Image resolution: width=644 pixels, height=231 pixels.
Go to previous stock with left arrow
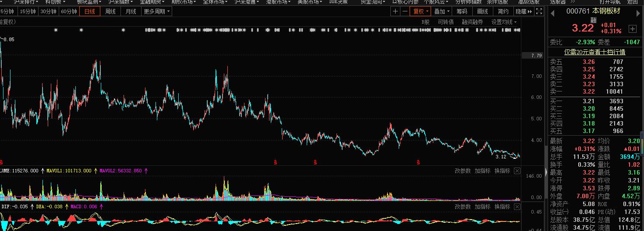point(553,13)
